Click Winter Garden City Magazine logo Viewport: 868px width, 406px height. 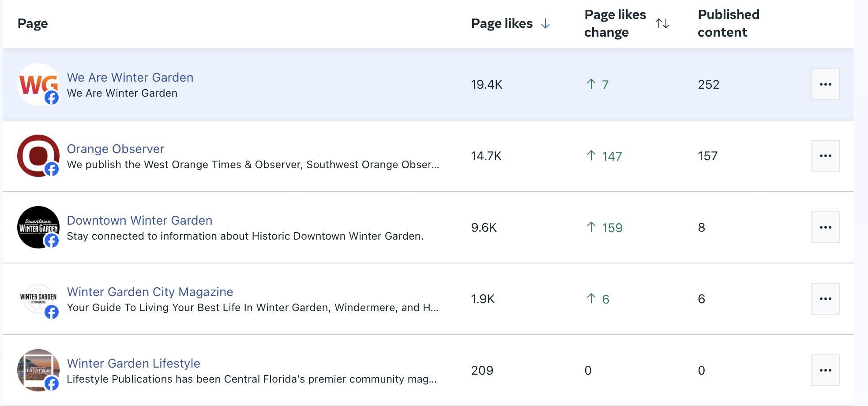(x=38, y=299)
